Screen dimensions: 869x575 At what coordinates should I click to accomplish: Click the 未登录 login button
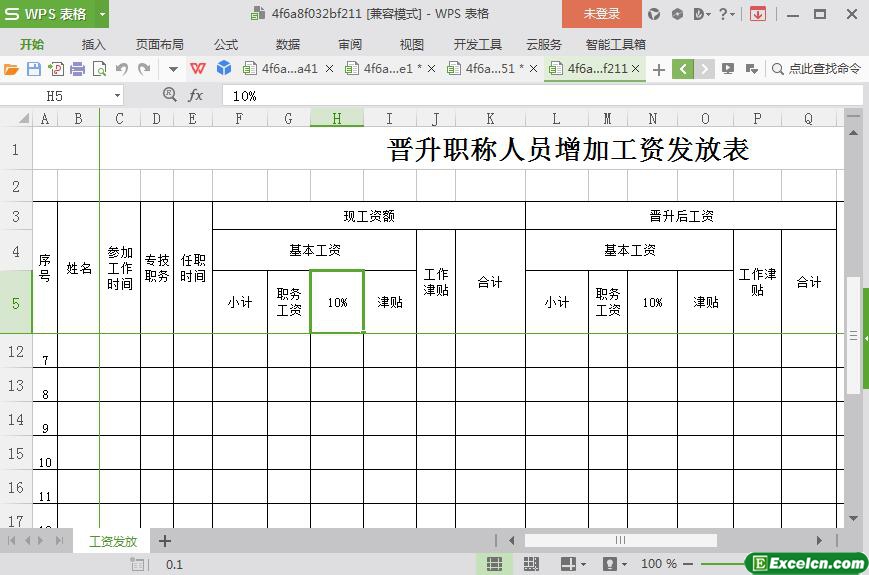601,14
